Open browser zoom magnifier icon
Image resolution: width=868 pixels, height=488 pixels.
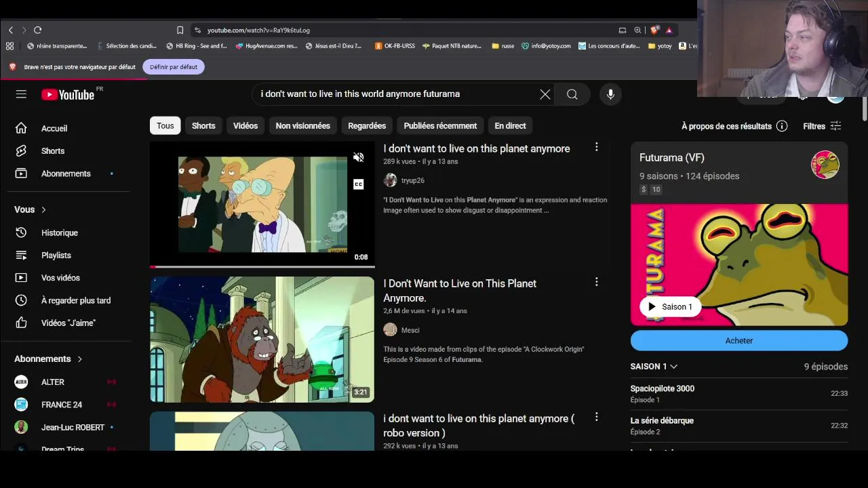[x=637, y=30]
